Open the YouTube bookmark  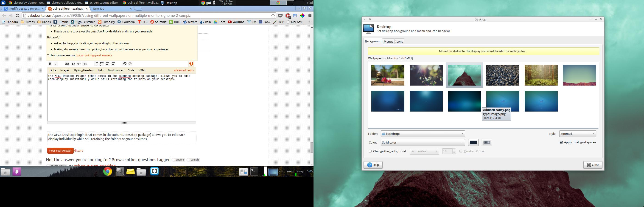pos(236,22)
